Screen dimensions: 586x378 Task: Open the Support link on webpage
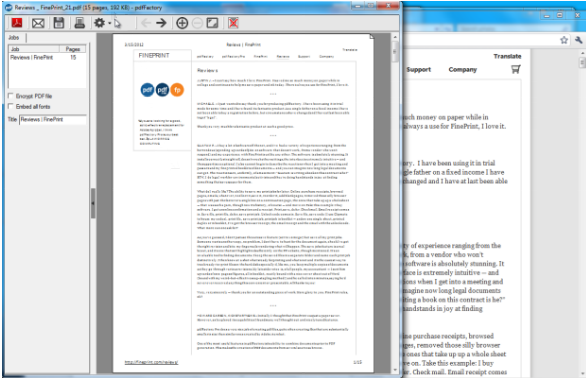pyautogui.click(x=419, y=70)
